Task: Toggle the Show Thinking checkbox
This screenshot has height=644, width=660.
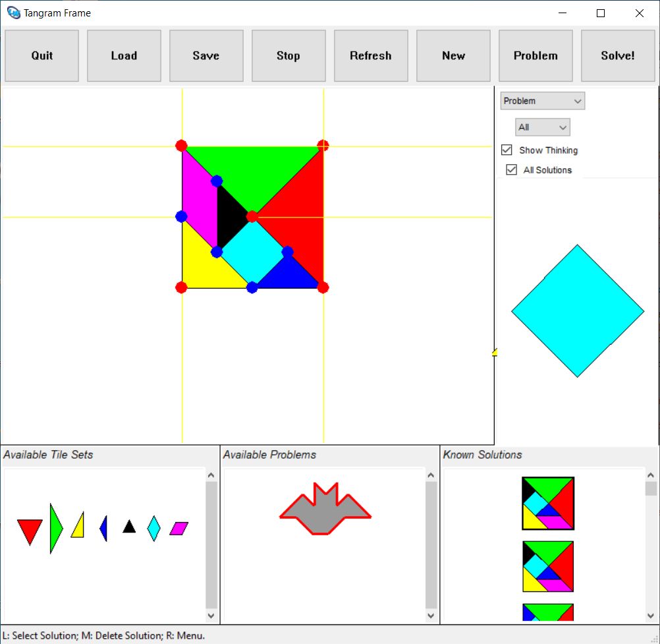Action: click(x=507, y=150)
